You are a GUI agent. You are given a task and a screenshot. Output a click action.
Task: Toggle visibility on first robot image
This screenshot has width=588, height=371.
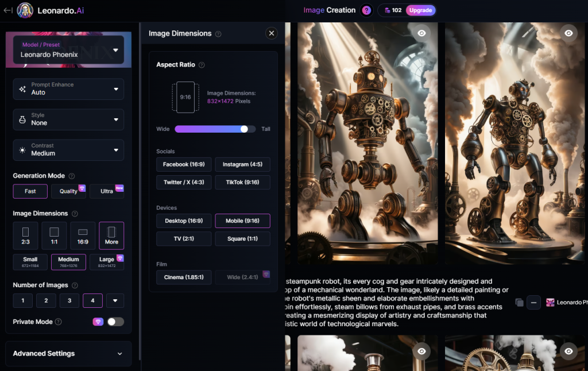[421, 33]
